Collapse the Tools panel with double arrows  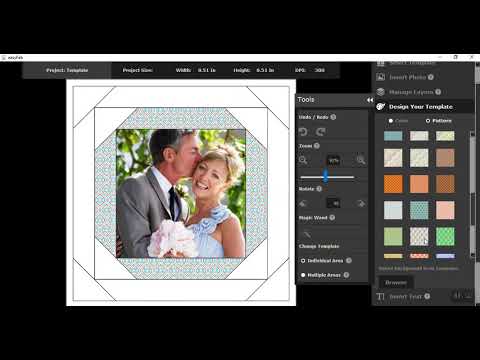[x=370, y=100]
